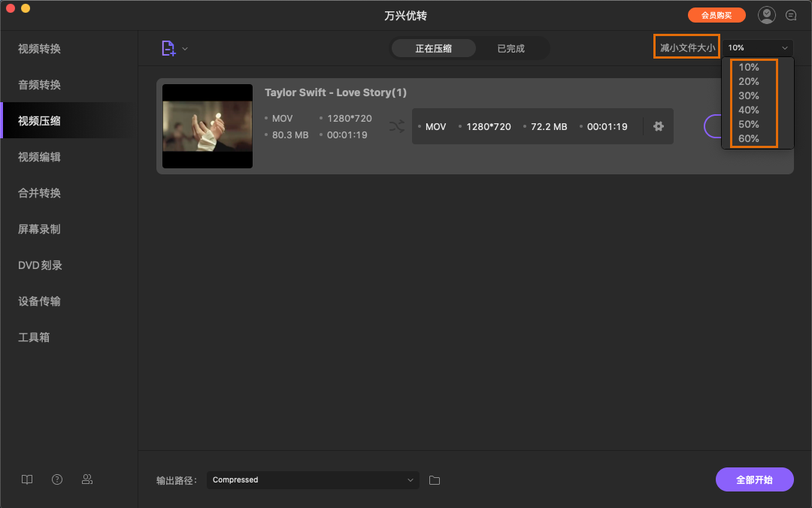Switch to the 正在压缩 tab

point(434,48)
